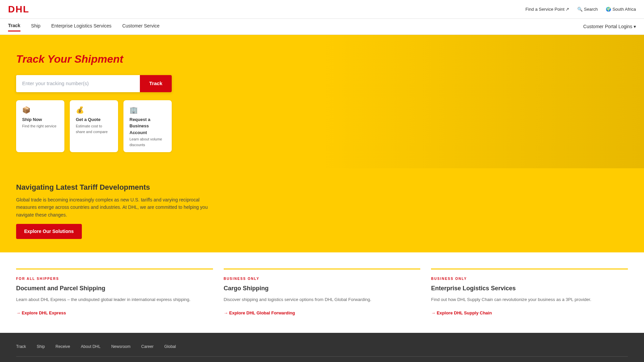The height and width of the screenshot is (362, 644).
Task: Click Document and Parcel Shipping heading
Action: [x=61, y=288]
